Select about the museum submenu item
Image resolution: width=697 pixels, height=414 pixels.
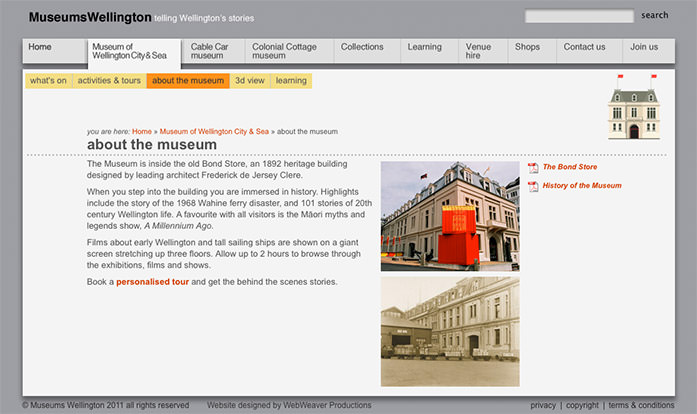click(188, 80)
